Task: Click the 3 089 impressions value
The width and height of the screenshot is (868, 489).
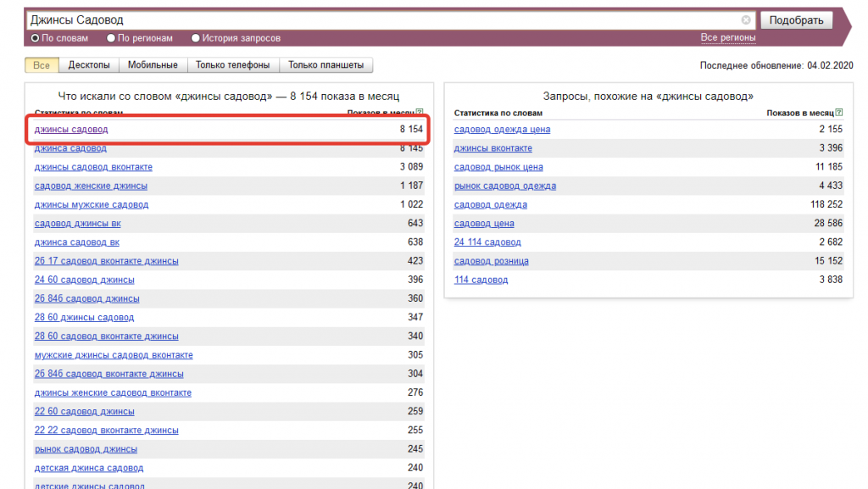Action: click(x=411, y=166)
